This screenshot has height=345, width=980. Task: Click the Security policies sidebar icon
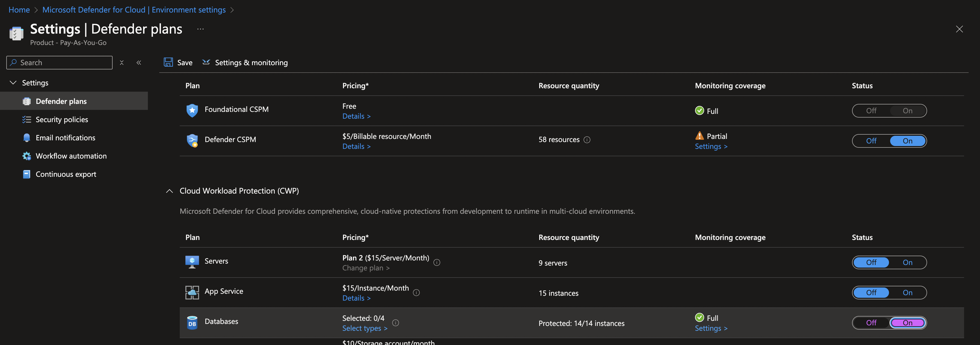[x=26, y=119]
